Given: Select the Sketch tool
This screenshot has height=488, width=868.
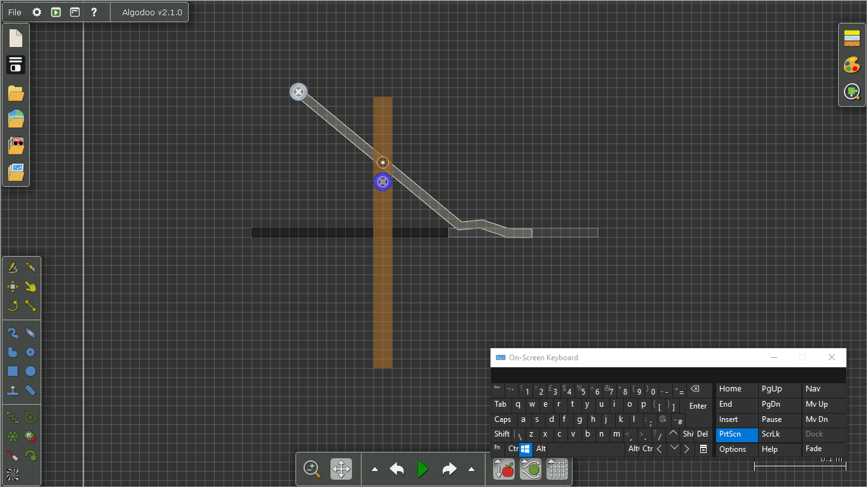Looking at the screenshot, I should (x=13, y=268).
